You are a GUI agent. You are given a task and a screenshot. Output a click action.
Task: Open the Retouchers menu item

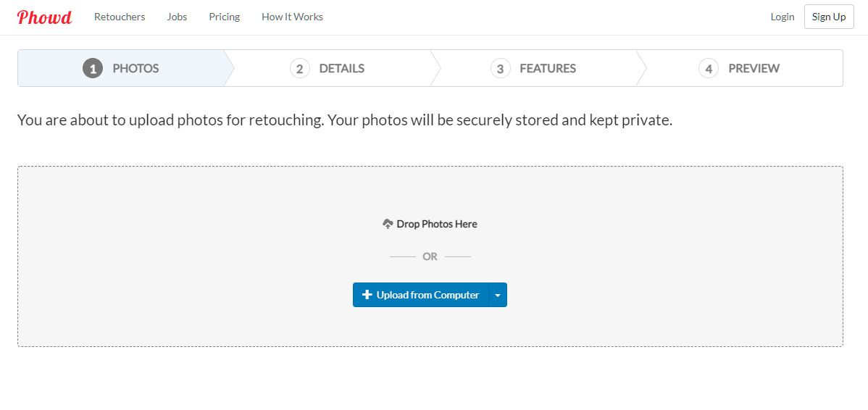click(120, 17)
